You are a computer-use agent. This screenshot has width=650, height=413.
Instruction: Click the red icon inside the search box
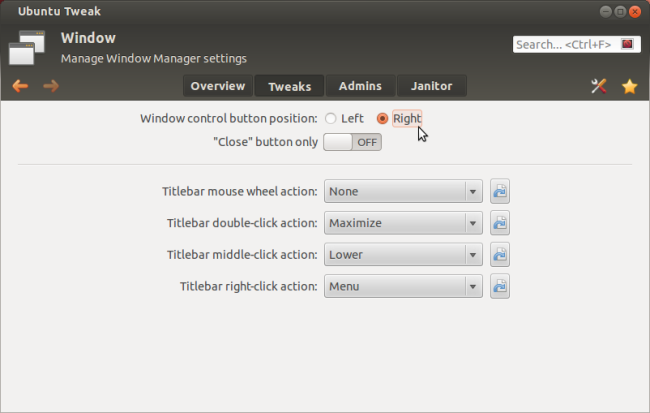click(x=627, y=44)
